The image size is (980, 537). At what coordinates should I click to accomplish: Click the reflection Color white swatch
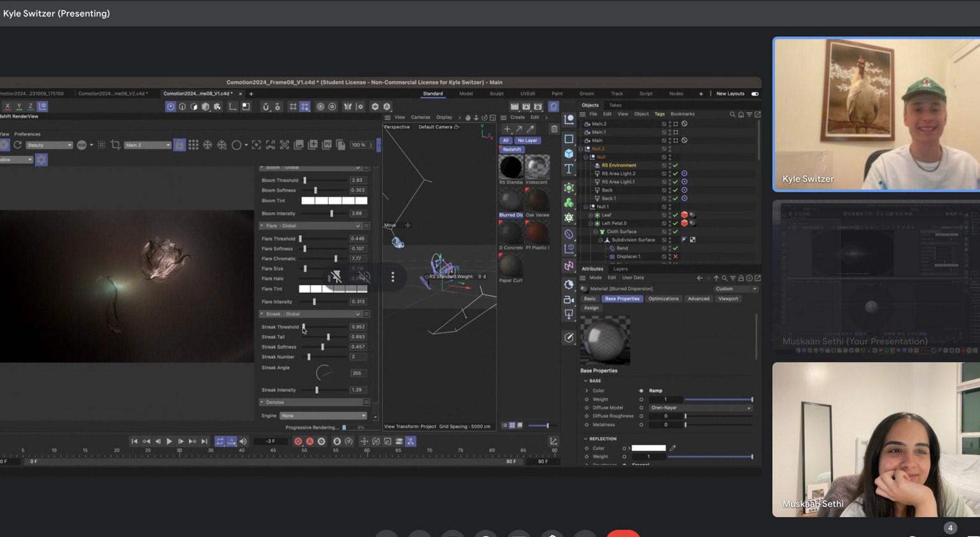[649, 448]
